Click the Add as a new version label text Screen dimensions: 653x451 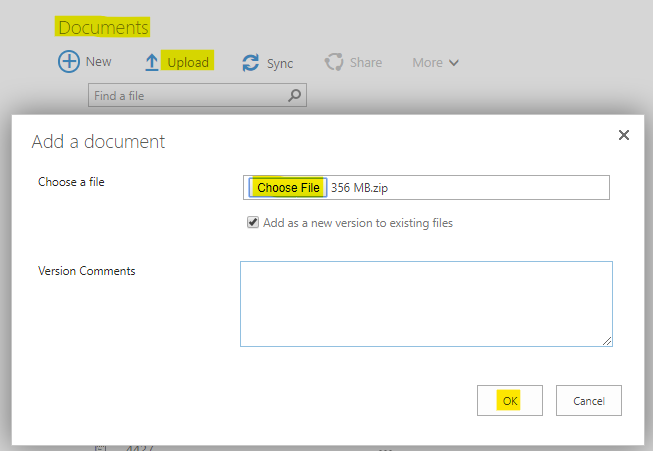pos(358,223)
